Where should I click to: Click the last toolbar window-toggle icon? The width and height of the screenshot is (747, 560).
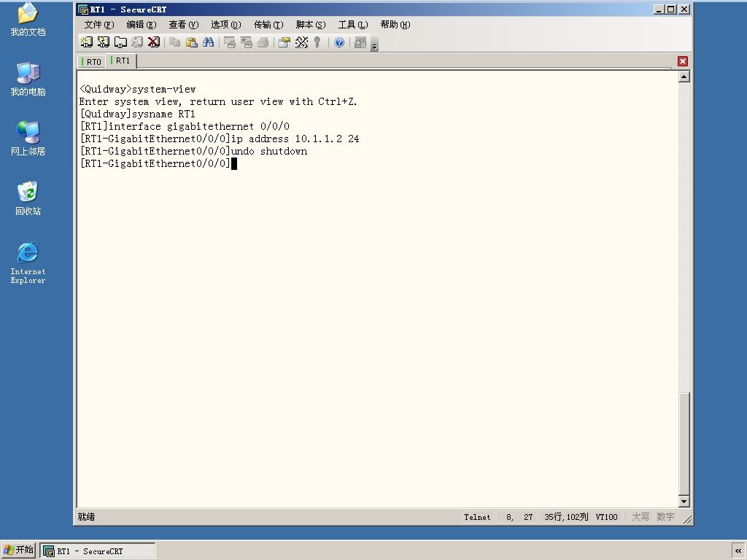click(360, 42)
